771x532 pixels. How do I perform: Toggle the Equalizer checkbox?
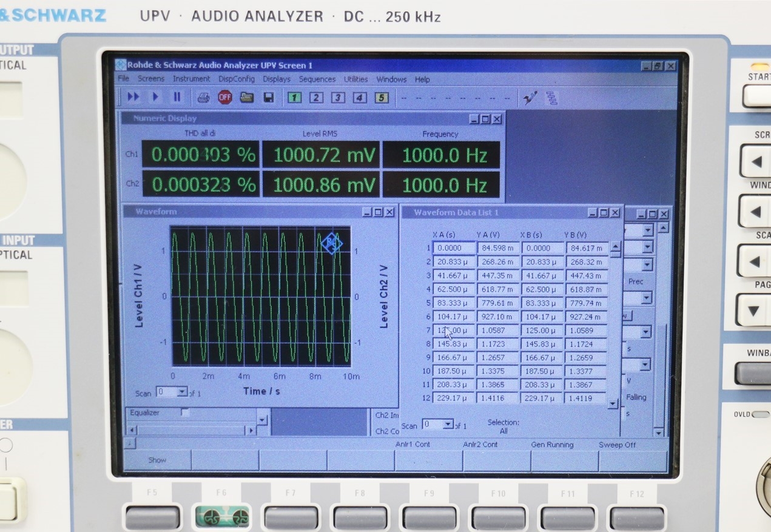pos(186,412)
